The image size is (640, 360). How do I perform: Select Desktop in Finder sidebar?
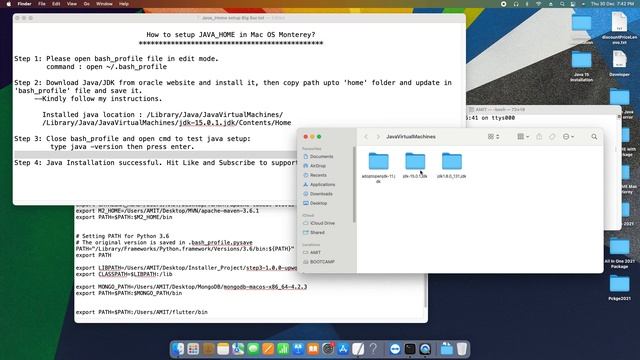point(315,203)
